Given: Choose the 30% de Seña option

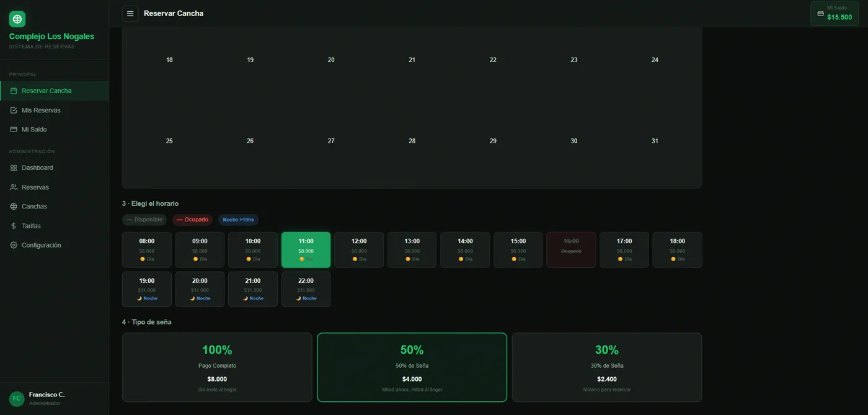Looking at the screenshot, I should (607, 367).
